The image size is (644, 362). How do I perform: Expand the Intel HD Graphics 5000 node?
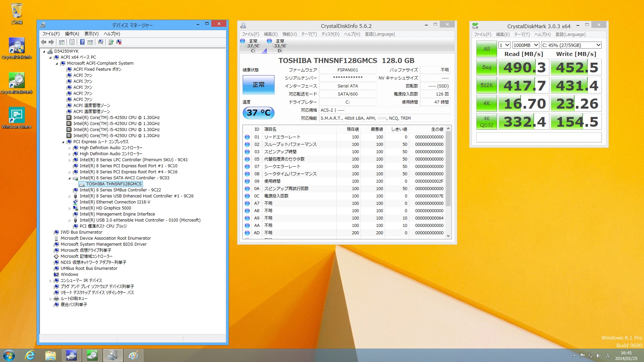click(69, 208)
